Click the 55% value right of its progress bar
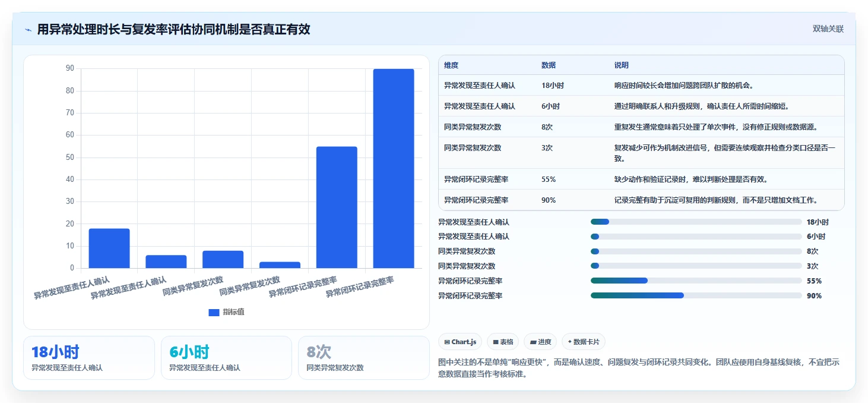 [x=814, y=281]
